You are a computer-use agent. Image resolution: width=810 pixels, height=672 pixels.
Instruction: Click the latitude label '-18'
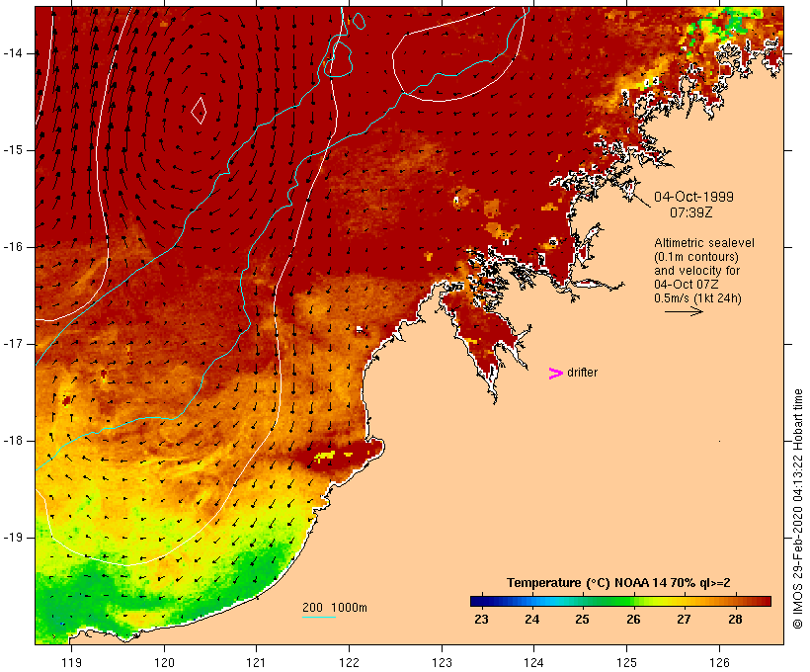pos(13,441)
